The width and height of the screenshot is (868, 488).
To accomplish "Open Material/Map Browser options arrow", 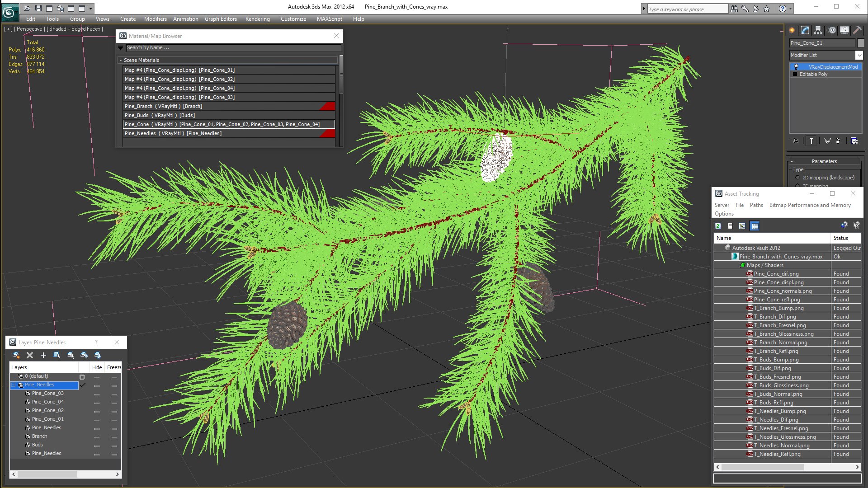I will [120, 47].
